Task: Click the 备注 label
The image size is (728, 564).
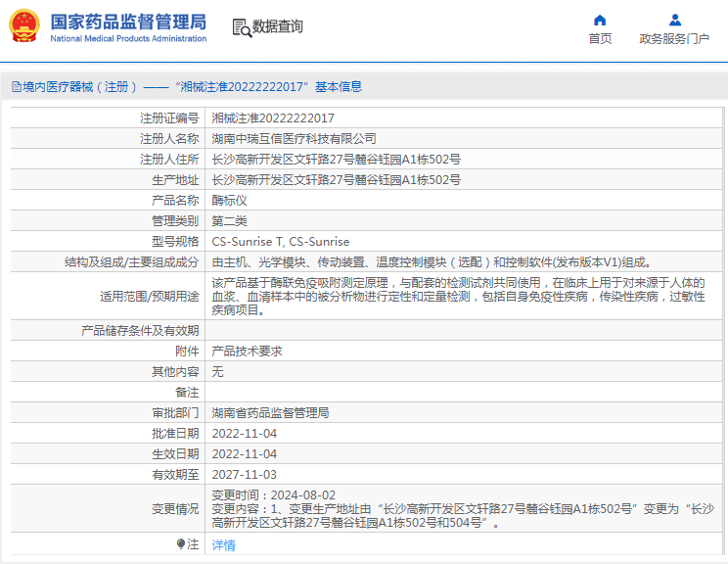Action: coord(187,392)
